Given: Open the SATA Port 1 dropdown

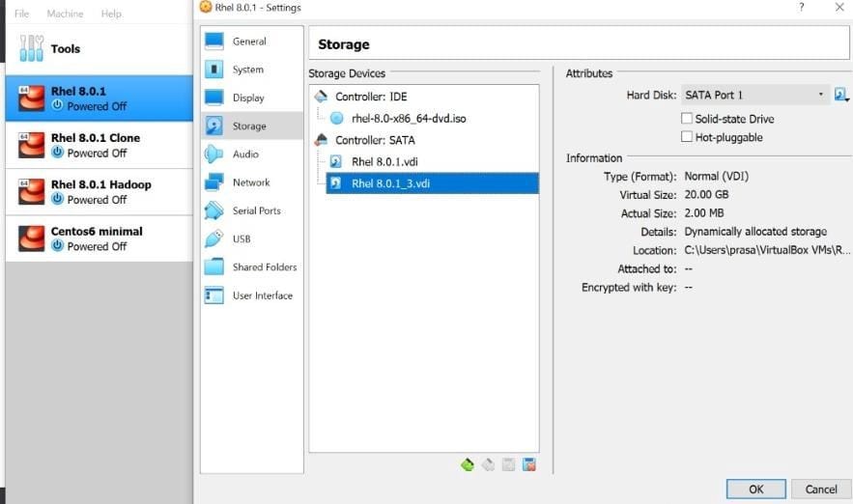Looking at the screenshot, I should 755,96.
